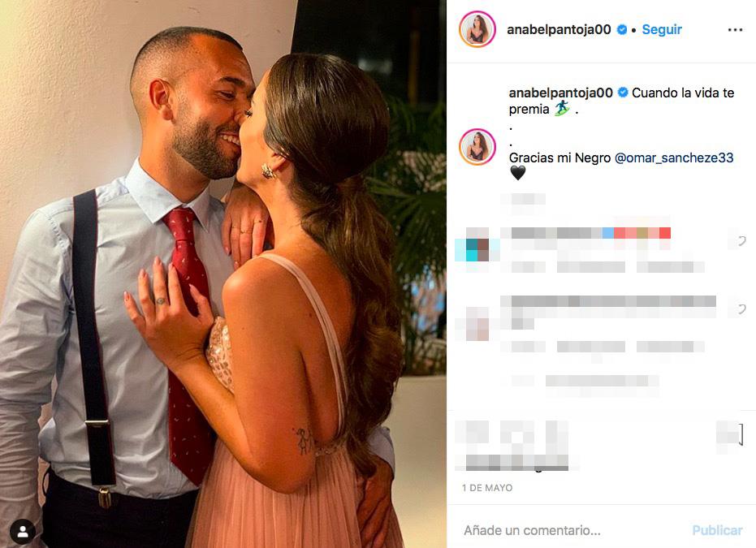This screenshot has height=548, width=756.
Task: Click the verified badge in the caption
Action: 623,92
